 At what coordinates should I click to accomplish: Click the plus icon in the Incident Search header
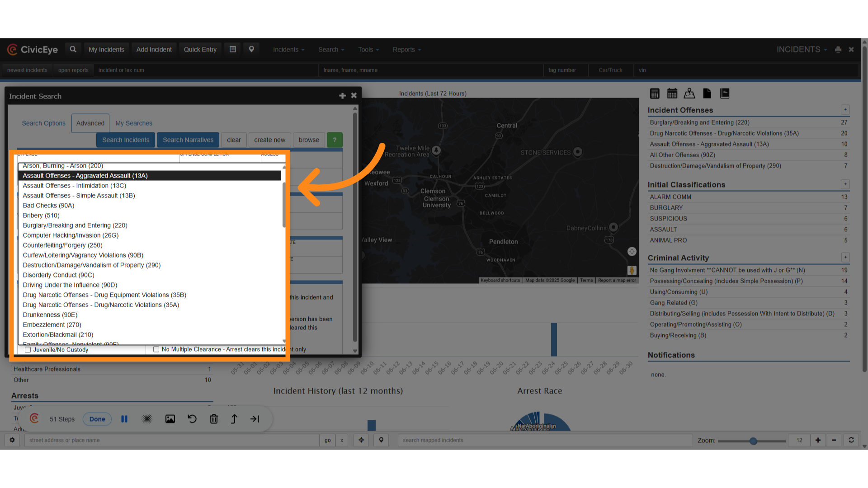click(x=342, y=96)
